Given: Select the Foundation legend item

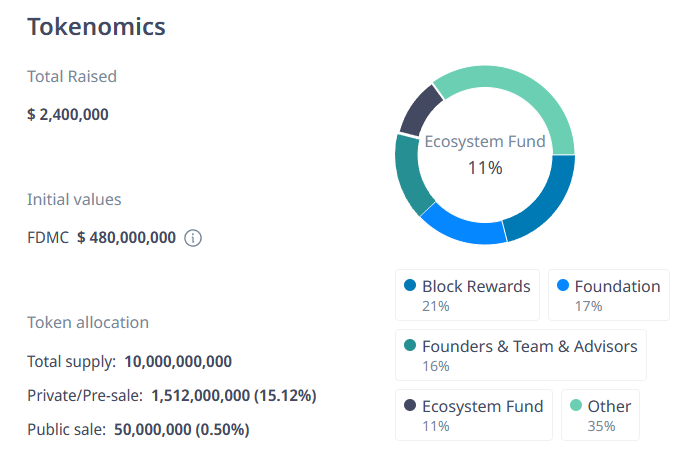Looking at the screenshot, I should point(608,294).
